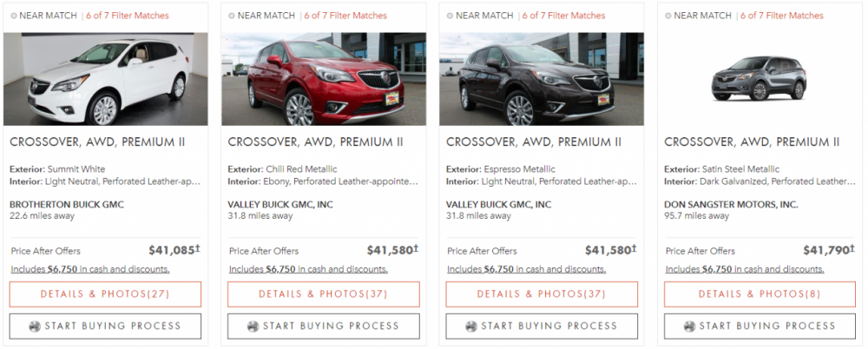Open Details & Photos(37) for Chili Red crossover

pyautogui.click(x=323, y=294)
